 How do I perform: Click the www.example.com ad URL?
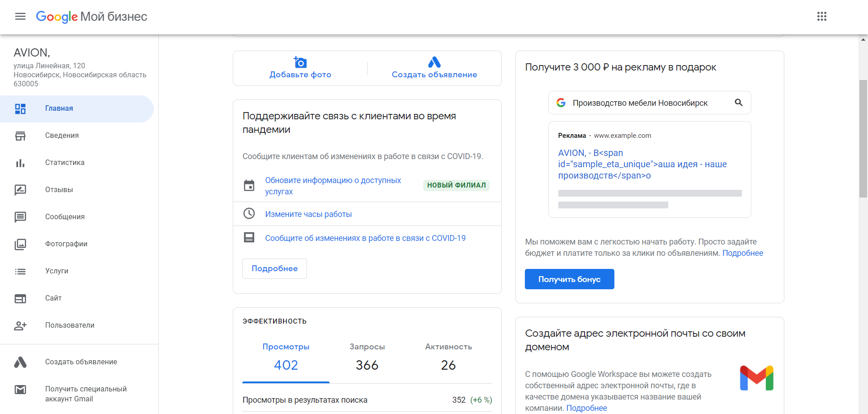click(623, 136)
